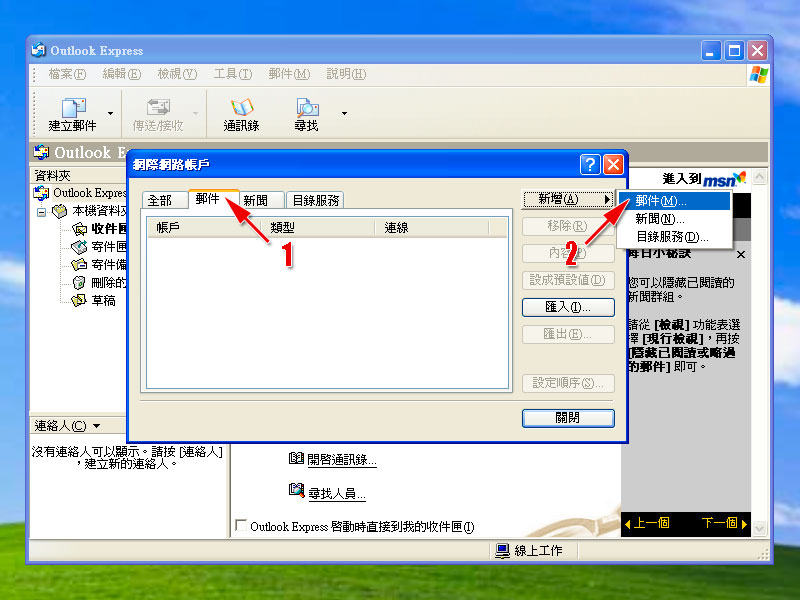Click the scrollbar up arrow at right
Image resolution: width=800 pixels, height=600 pixels.
759,177
